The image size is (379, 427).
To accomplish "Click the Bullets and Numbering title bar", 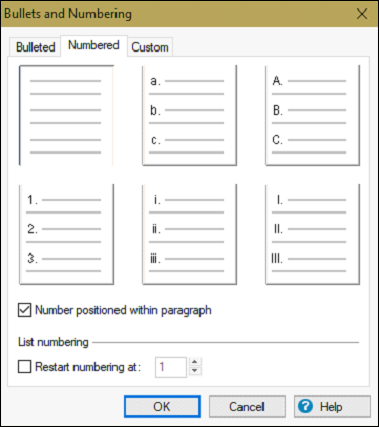I will coord(177,14).
